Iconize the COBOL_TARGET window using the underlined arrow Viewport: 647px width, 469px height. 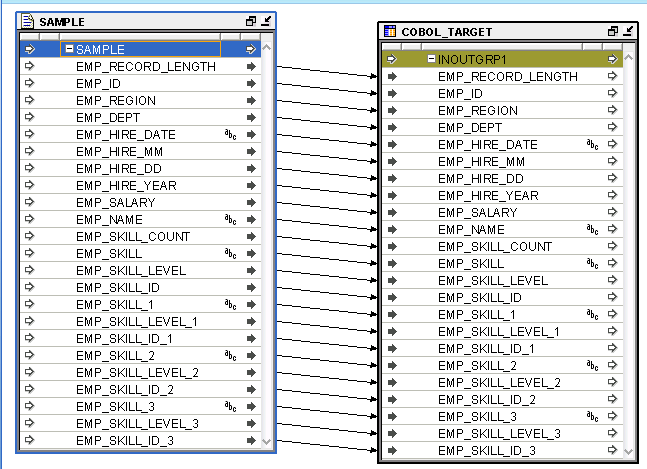pos(627,32)
